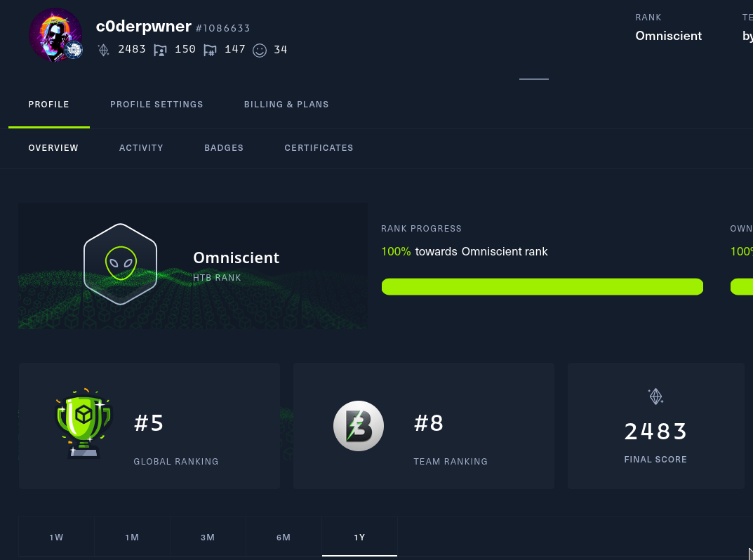Click the green rank progress bar
Viewport: 753px width, 560px height.
point(542,286)
